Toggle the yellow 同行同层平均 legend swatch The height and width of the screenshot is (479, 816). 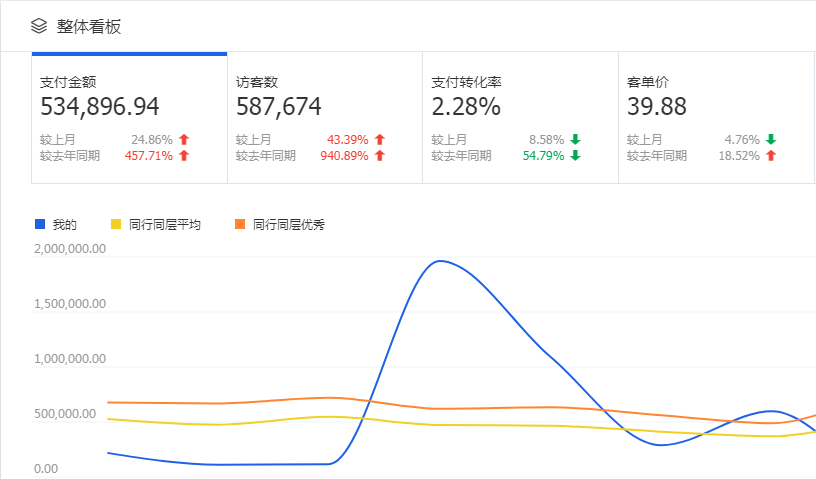(x=116, y=224)
